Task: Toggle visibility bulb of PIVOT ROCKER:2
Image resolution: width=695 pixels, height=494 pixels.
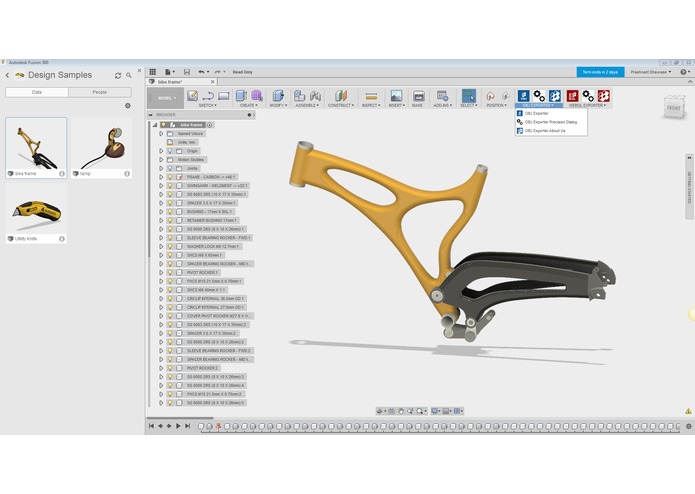Action: click(170, 368)
